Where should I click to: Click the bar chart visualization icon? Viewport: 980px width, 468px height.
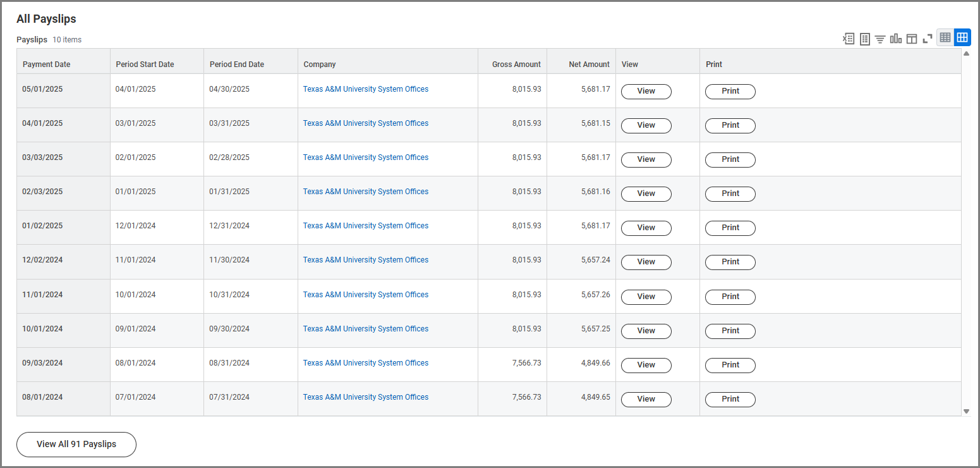896,39
